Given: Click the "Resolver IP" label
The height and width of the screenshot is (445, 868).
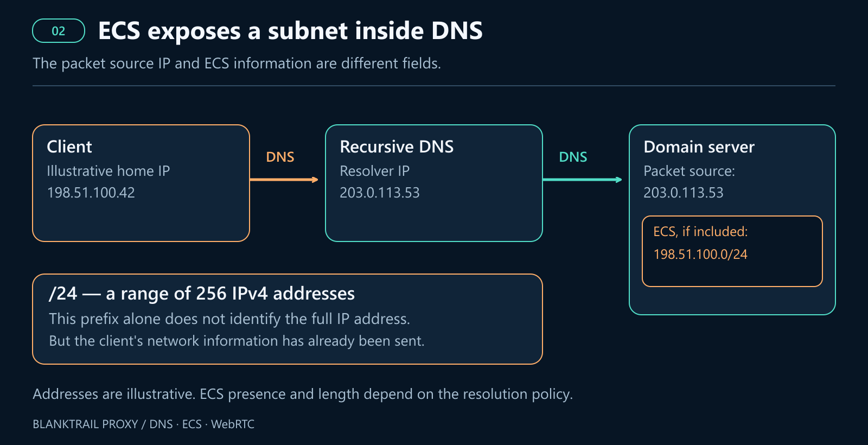Looking at the screenshot, I should point(374,171).
